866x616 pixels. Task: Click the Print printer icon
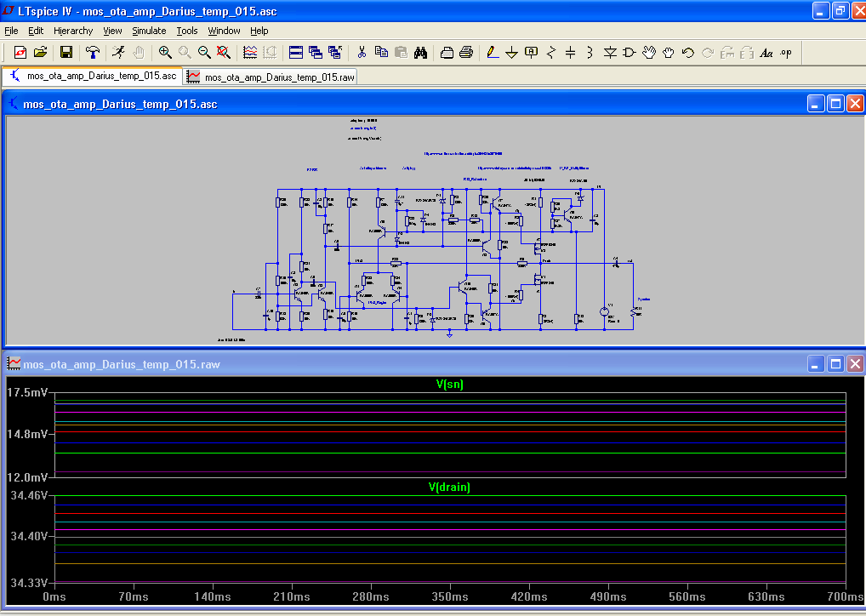pyautogui.click(x=466, y=53)
